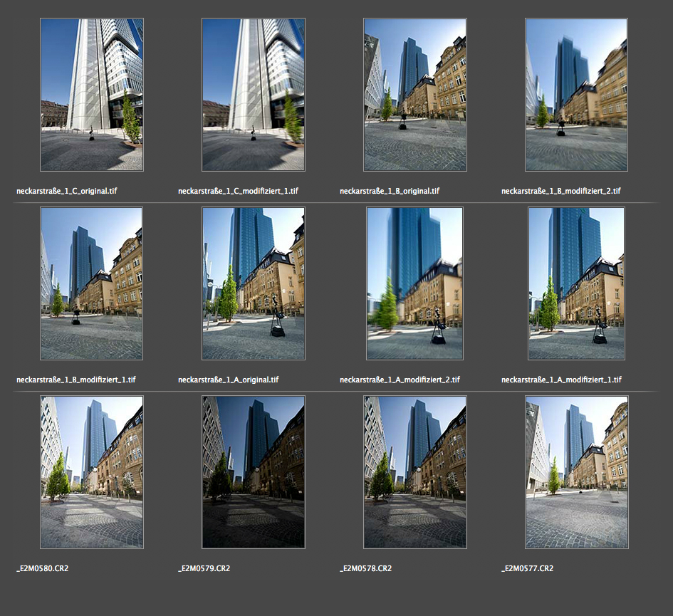673x616 pixels.
Task: Choose the _E2M0578.CR2 raw photo thumbnail
Action: click(414, 472)
